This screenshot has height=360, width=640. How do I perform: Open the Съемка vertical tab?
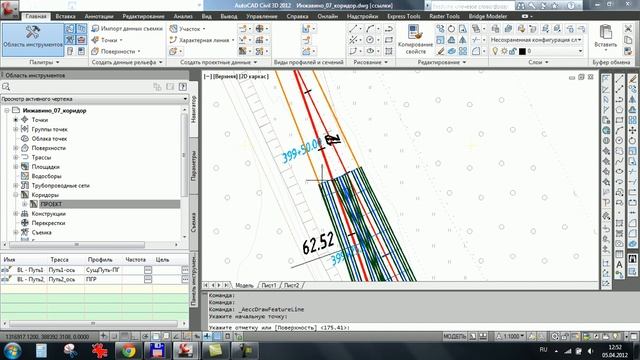193,222
